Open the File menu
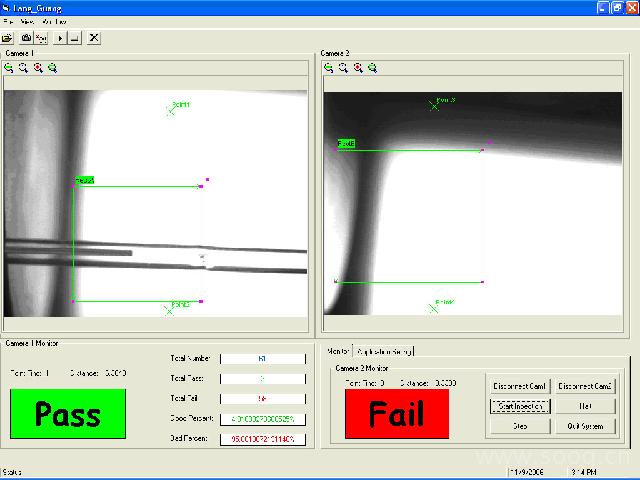 9,21
